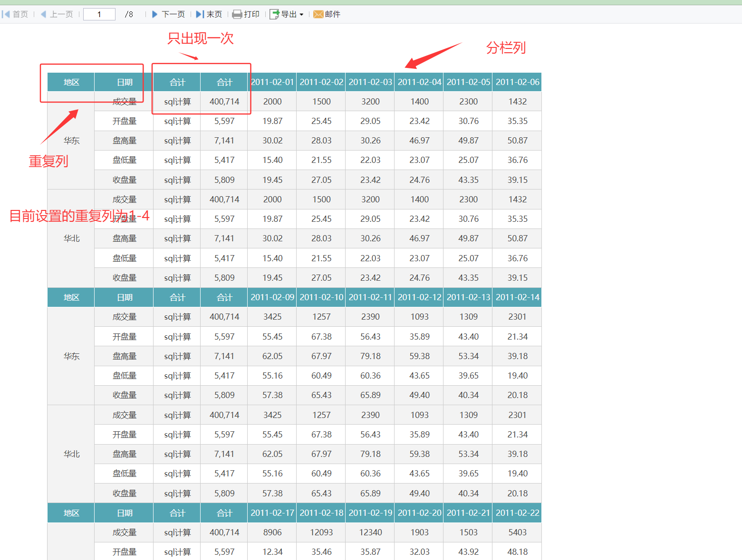742x560 pixels.
Task: Click the first page (首页) icon
Action: click(6, 14)
